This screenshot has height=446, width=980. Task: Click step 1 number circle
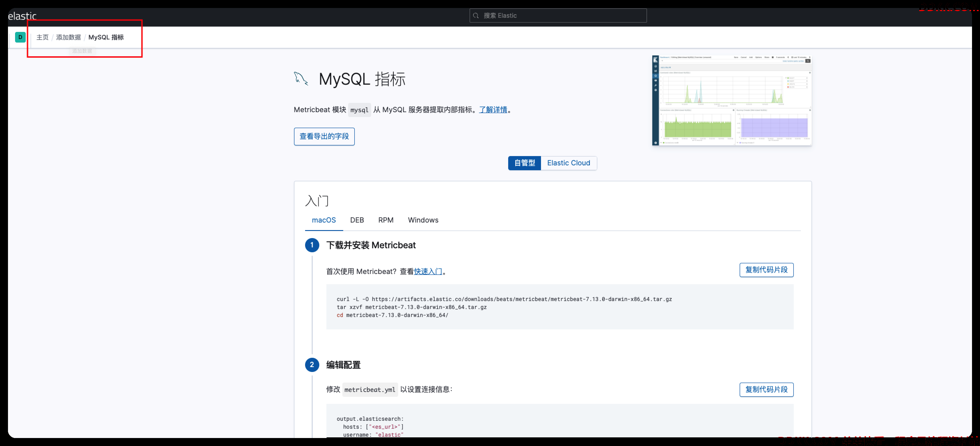[312, 245]
